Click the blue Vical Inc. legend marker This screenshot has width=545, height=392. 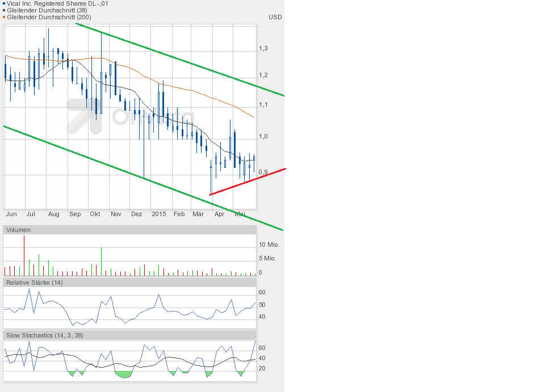coord(4,3)
